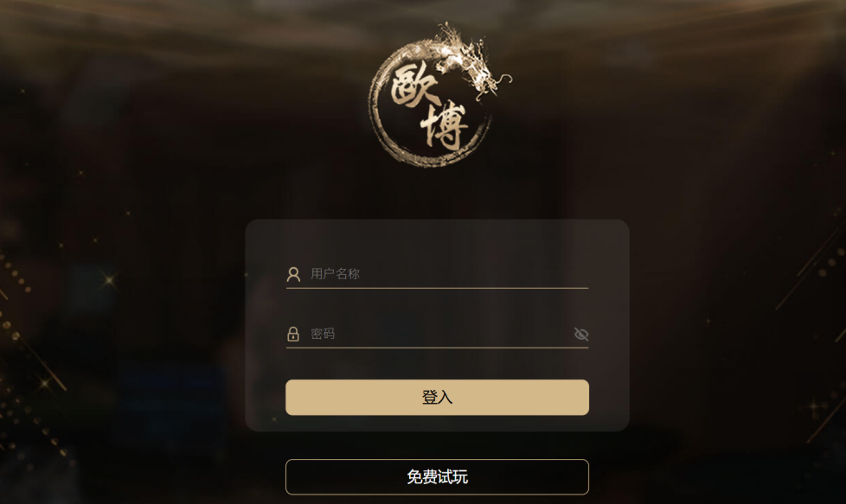The image size is (846, 504).
Task: Click the 登入 label text on the button
Action: 437,398
